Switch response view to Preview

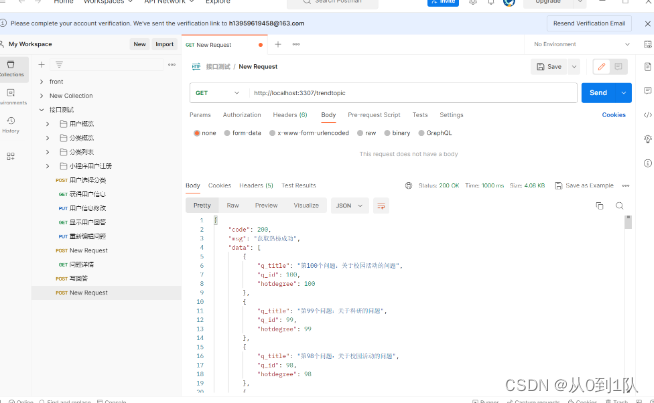(x=266, y=206)
